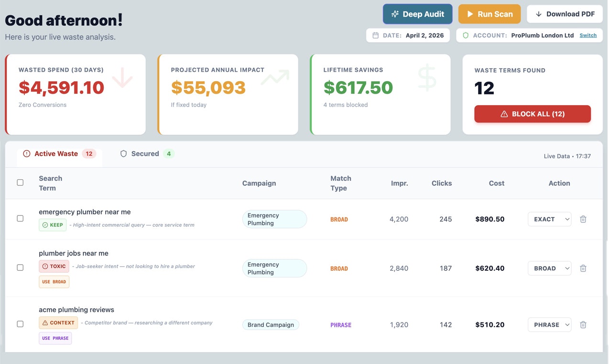The image size is (609, 364).
Task: Click the PHRASE match type label
Action: click(341, 325)
